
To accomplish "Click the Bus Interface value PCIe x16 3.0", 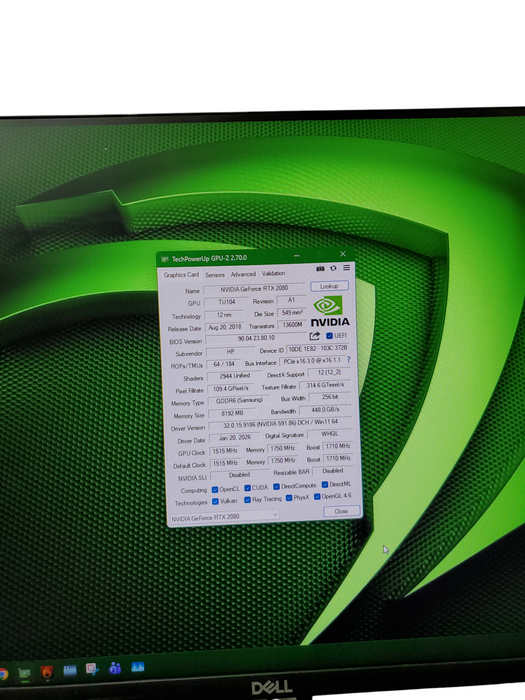I will [312, 361].
